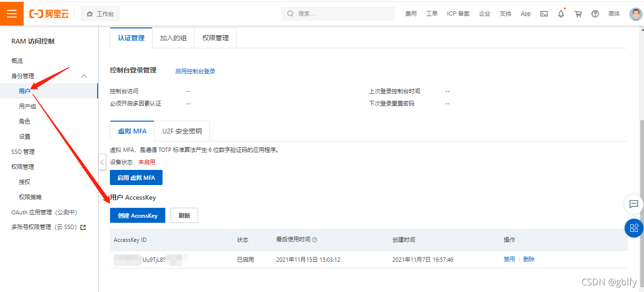The image size is (644, 292).
Task: Click the feedback bubble icon on right edge
Action: (x=634, y=204)
